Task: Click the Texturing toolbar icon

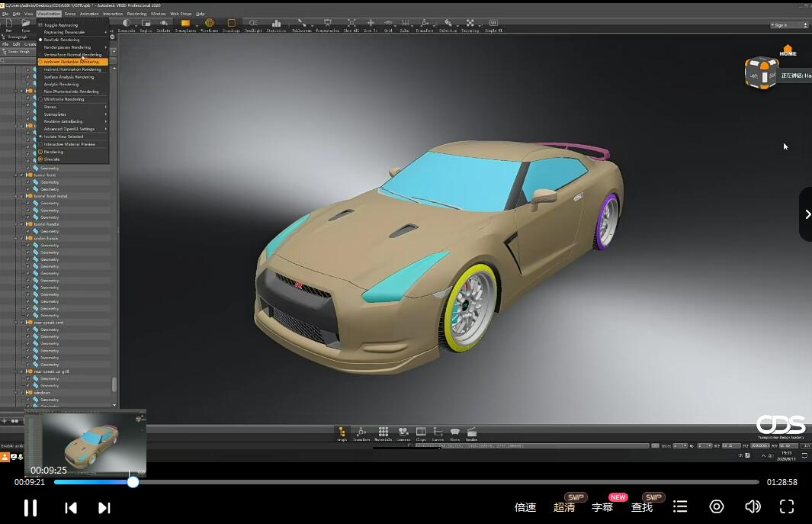Action: tap(470, 24)
